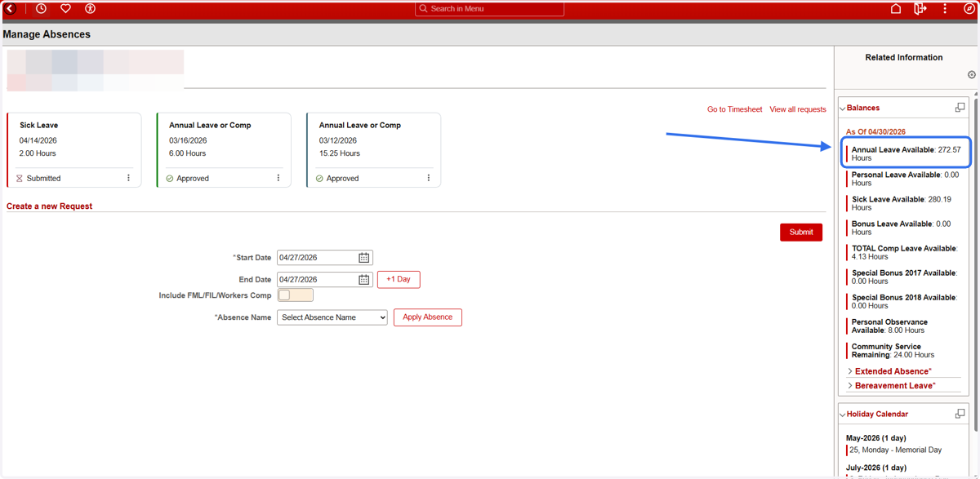The image size is (980, 479).
Task: Open Start Date calendar picker
Action: 364,258
